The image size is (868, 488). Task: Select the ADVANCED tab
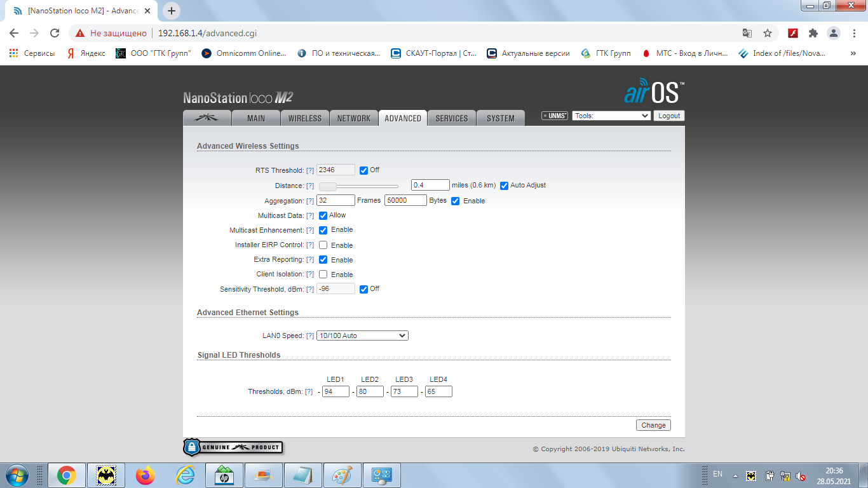[403, 118]
